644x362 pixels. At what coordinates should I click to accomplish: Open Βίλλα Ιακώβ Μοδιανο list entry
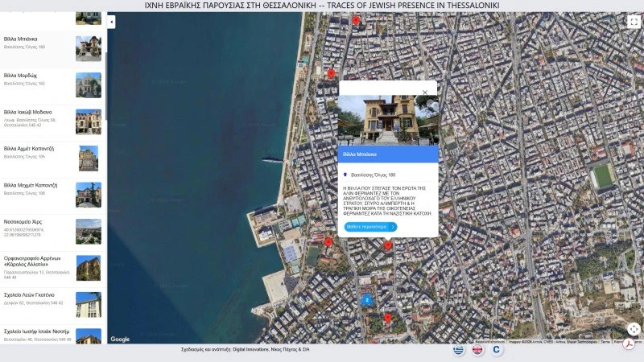(x=53, y=121)
